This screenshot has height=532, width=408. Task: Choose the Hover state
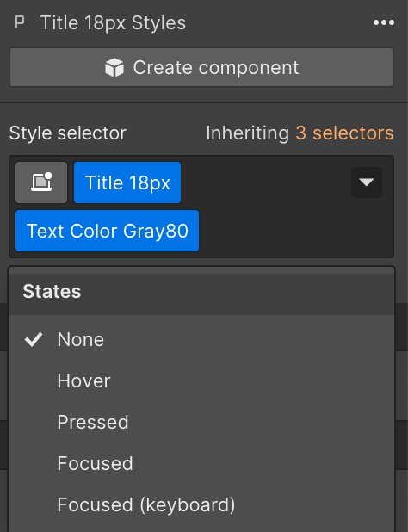pyautogui.click(x=201, y=380)
